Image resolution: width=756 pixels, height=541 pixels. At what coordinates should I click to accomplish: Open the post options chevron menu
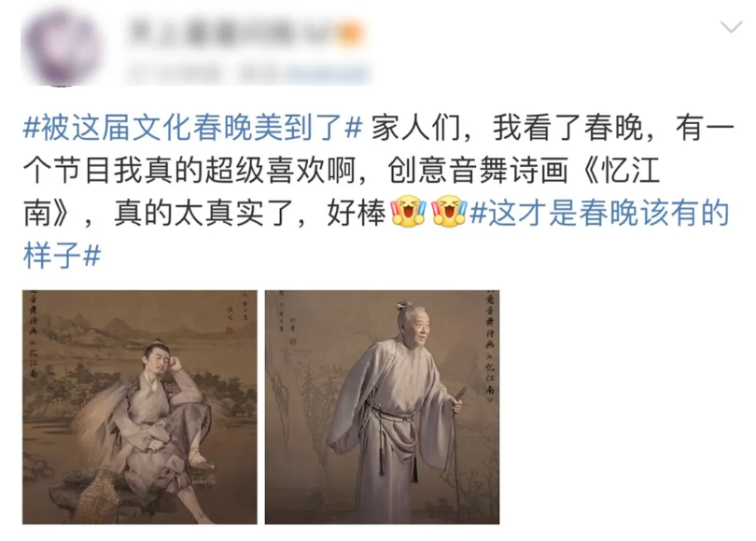[731, 27]
